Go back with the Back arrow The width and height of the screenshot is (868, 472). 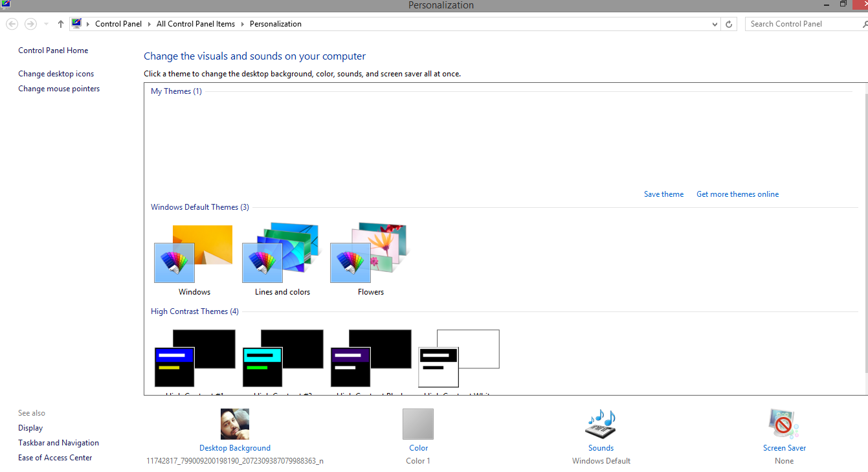[12, 24]
